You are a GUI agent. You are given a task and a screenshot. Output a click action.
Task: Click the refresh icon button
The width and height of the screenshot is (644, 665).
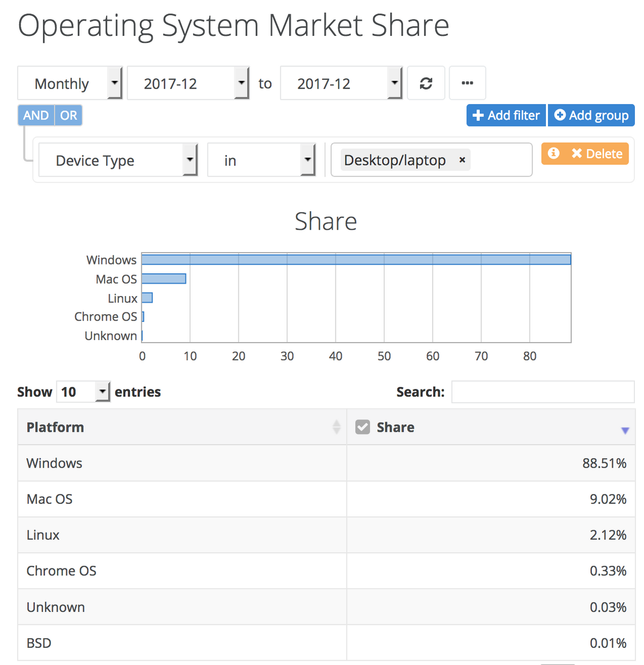click(426, 83)
